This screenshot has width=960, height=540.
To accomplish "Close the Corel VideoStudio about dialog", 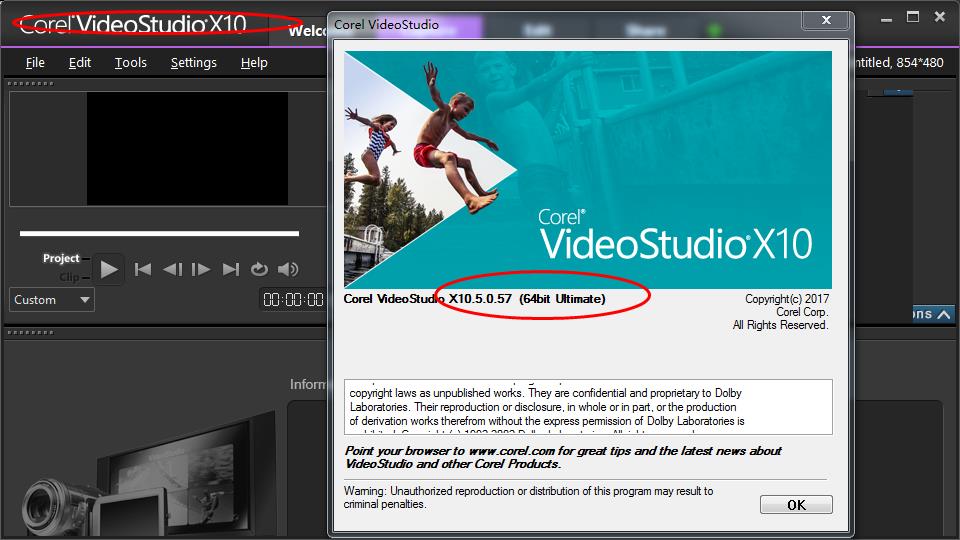I will (826, 20).
